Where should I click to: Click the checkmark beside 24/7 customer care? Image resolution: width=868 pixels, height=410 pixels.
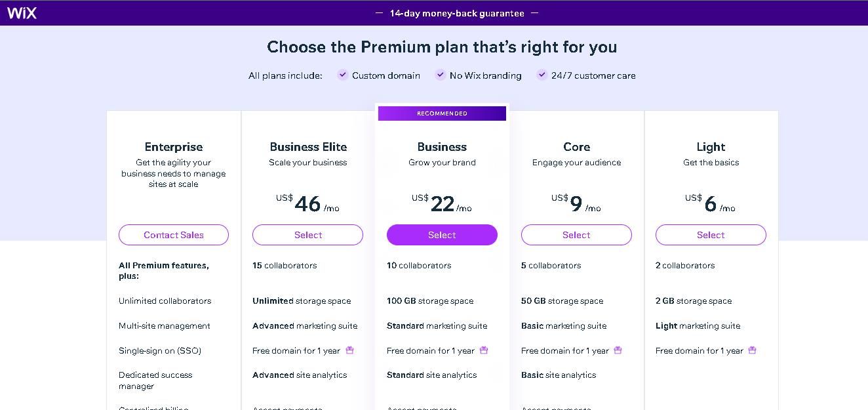[542, 75]
